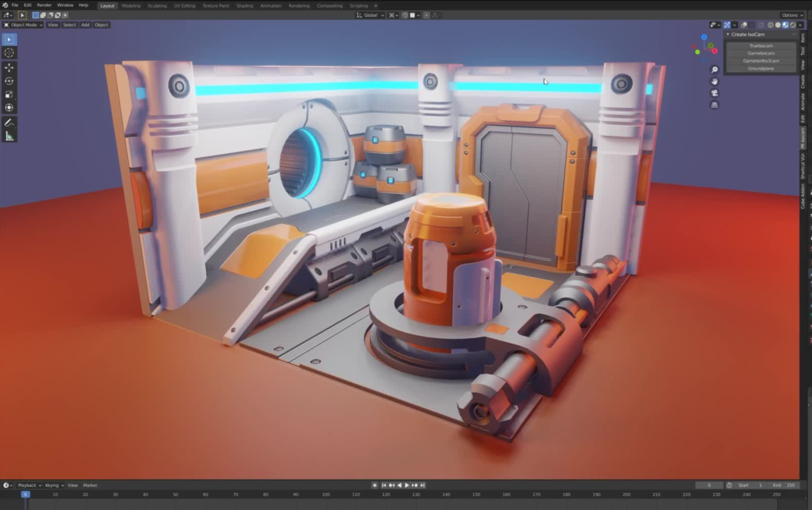Viewport: 812px width, 510px height.
Task: Open the Object Mode dropdown
Action: [23, 25]
